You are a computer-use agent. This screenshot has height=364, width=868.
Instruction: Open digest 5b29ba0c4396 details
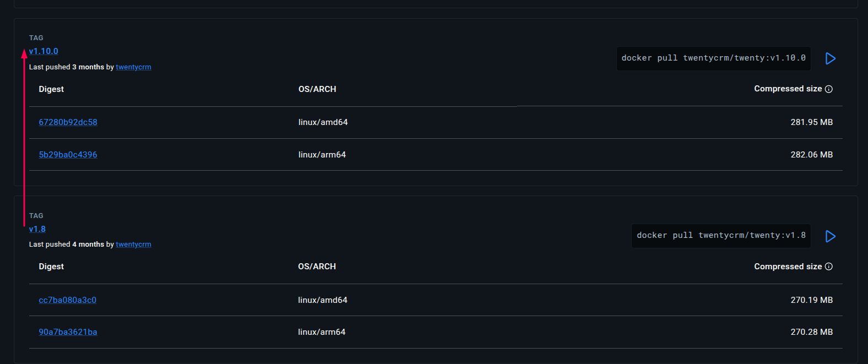pos(68,155)
